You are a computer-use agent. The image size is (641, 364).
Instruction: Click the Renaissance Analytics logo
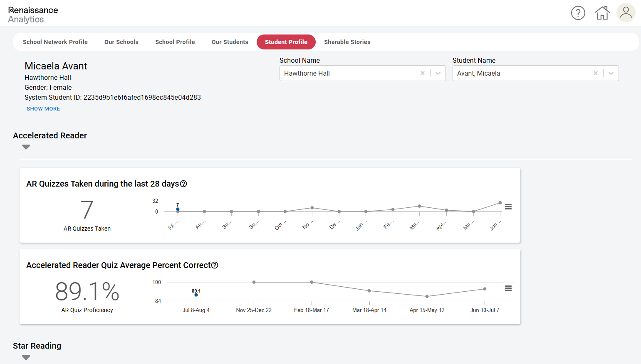(x=33, y=15)
